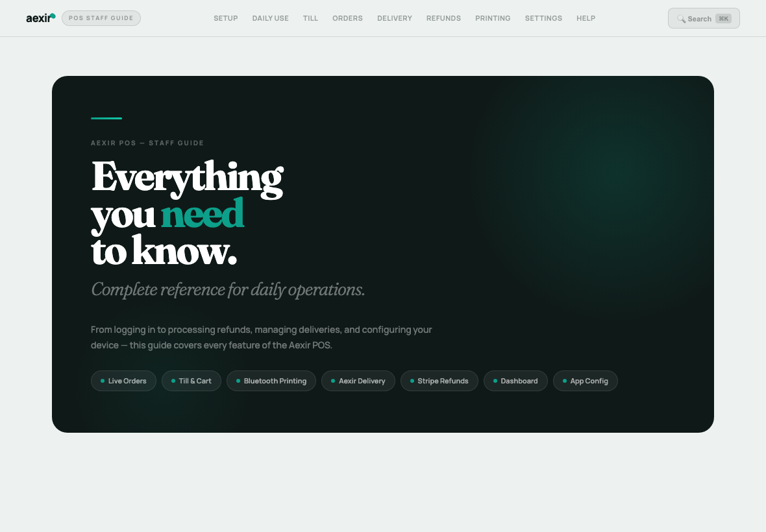
Task: Click the ⌘K shortcut badge
Action: pyautogui.click(x=724, y=19)
